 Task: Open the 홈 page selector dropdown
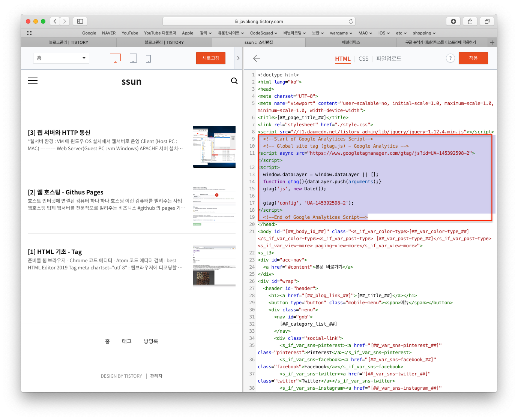point(61,58)
